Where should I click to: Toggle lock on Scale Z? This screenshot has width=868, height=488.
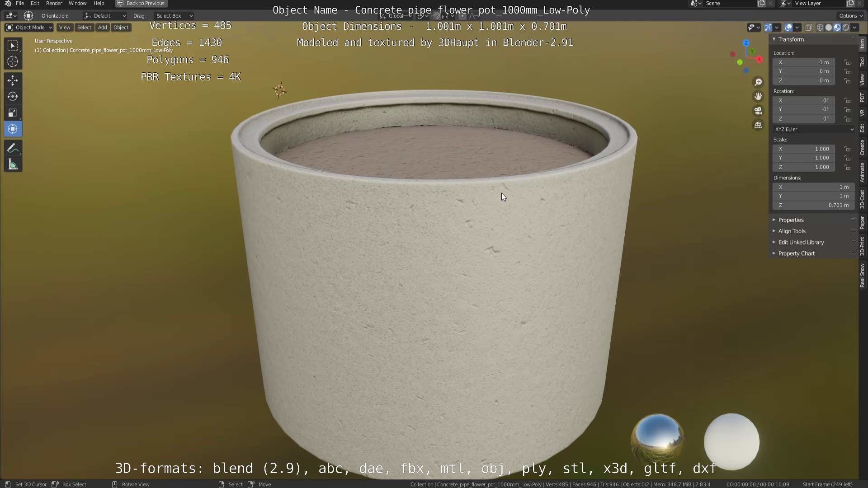point(848,167)
